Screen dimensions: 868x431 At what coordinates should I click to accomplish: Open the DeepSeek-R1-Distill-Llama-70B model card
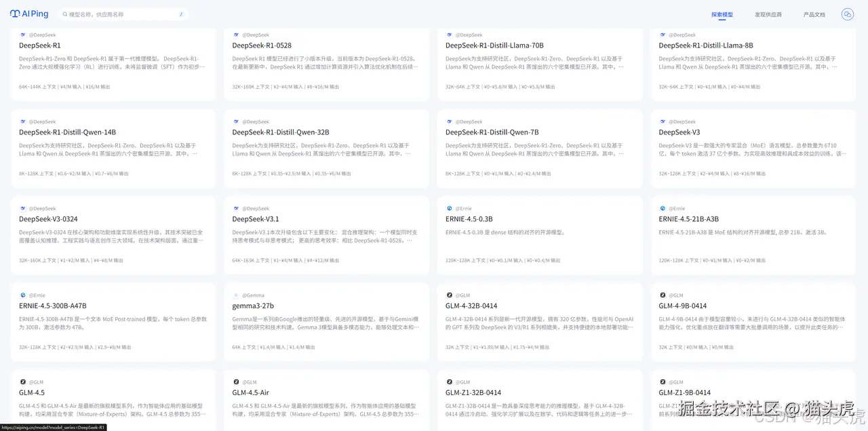pyautogui.click(x=495, y=45)
